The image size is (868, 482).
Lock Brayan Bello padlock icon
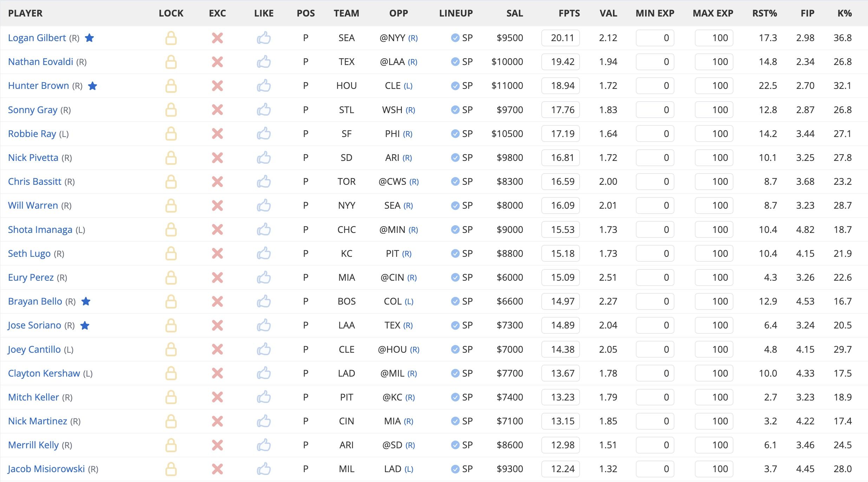[x=171, y=301]
